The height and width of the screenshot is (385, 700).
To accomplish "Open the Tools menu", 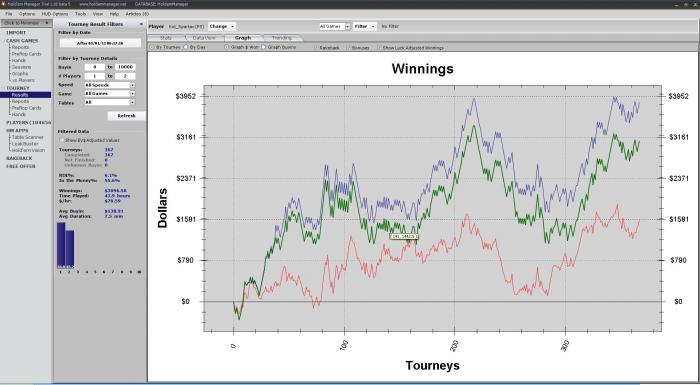I will [80, 14].
